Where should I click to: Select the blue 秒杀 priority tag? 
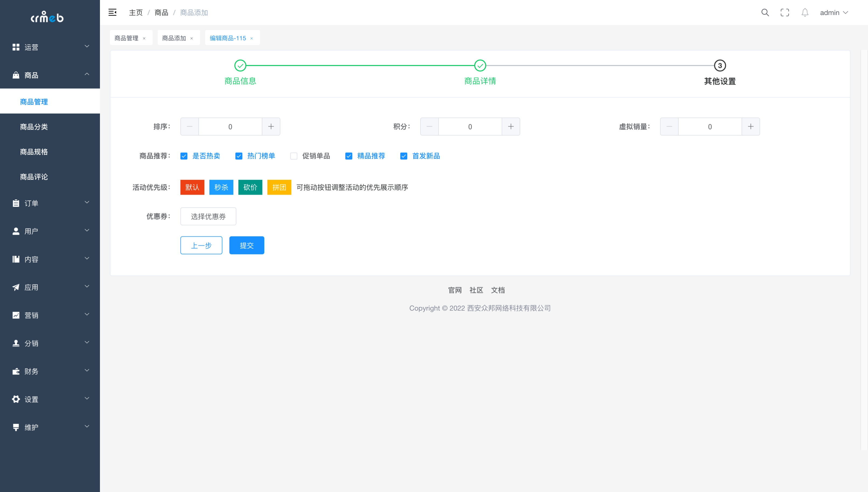221,187
